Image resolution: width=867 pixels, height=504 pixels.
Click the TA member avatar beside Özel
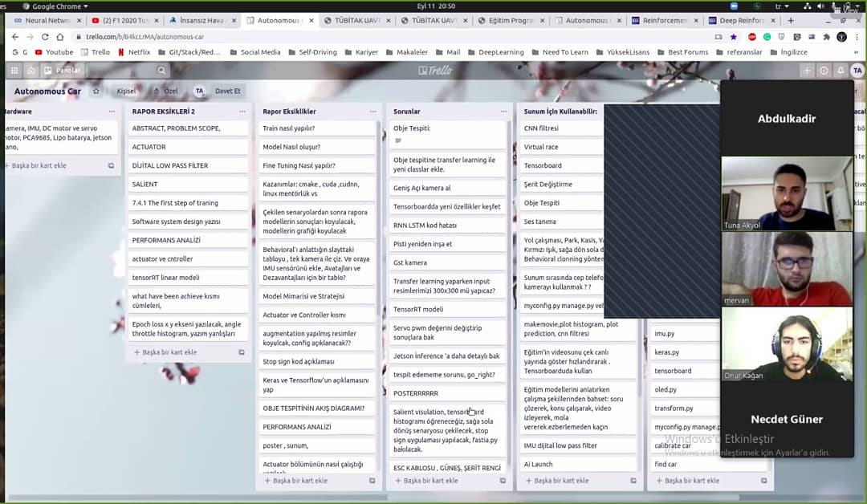pos(199,91)
